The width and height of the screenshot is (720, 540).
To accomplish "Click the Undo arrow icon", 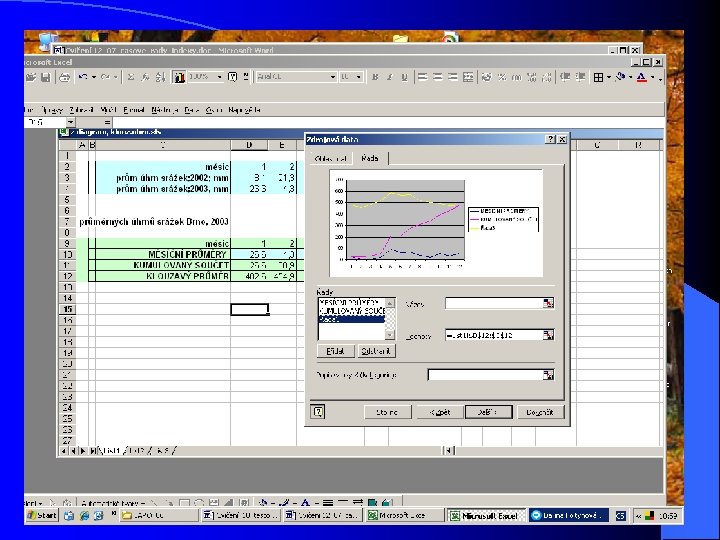I will click(x=83, y=77).
